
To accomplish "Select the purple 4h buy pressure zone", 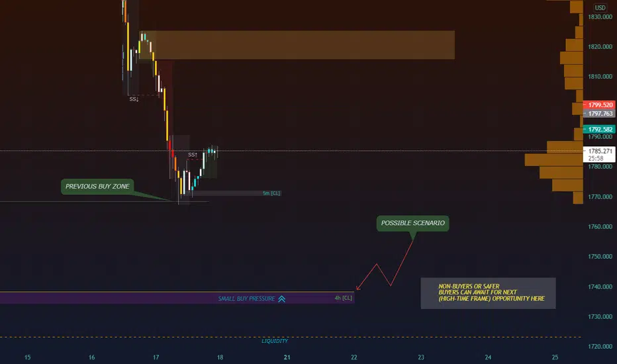I will [177, 298].
